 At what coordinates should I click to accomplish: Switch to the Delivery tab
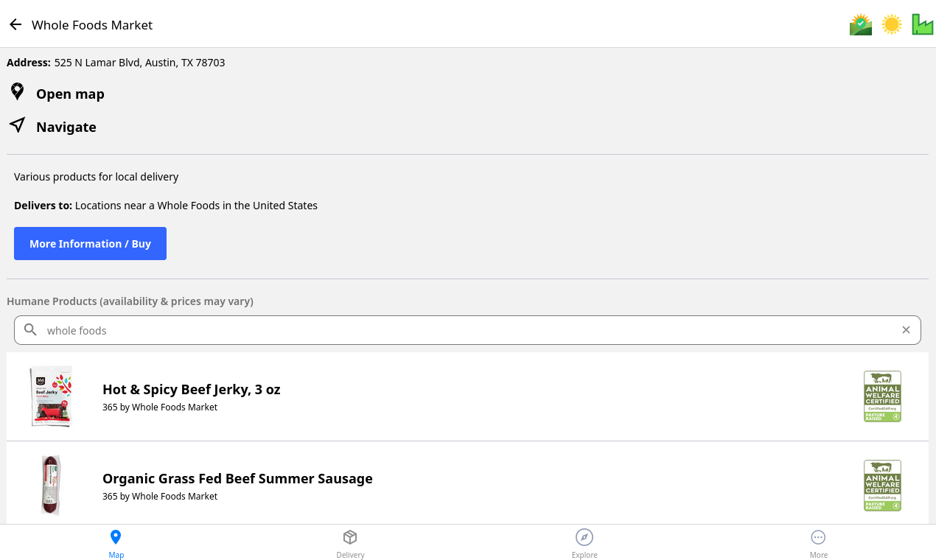(350, 544)
